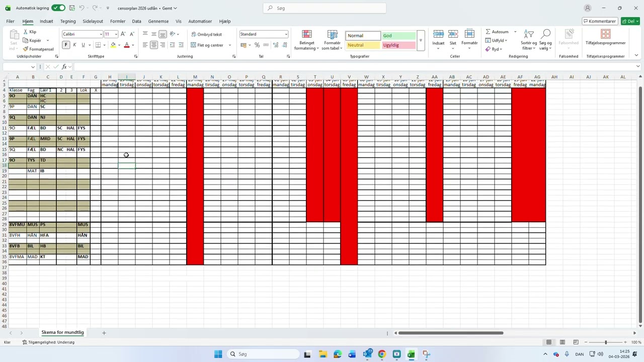Apply yellow fill color to cell
644x362 pixels.
(113, 45)
